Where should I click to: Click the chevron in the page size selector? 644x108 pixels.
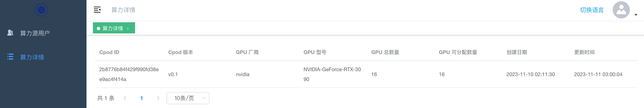point(204,98)
